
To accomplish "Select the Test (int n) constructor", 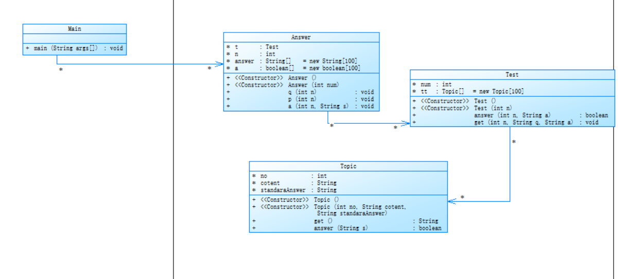I will [512, 108].
